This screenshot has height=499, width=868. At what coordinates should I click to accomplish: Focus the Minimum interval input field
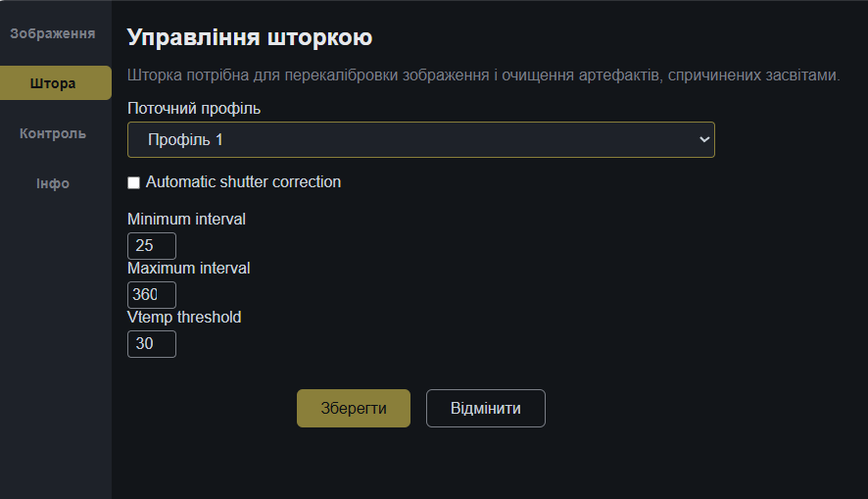click(x=152, y=245)
